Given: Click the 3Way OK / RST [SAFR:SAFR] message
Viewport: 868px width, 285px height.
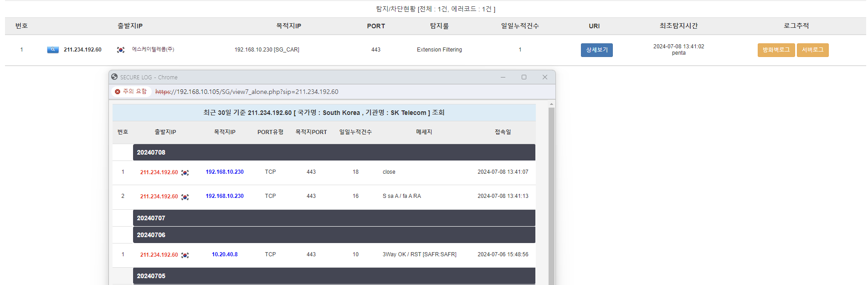Looking at the screenshot, I should (419, 254).
